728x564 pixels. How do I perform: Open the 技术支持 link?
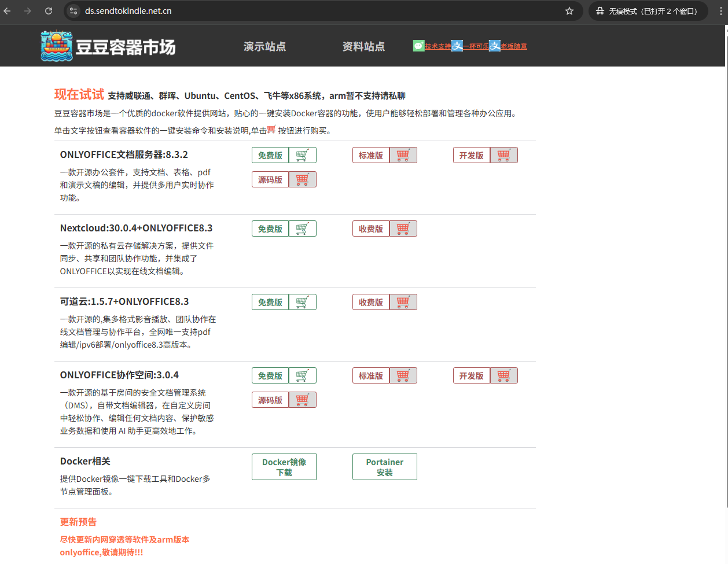coord(438,46)
